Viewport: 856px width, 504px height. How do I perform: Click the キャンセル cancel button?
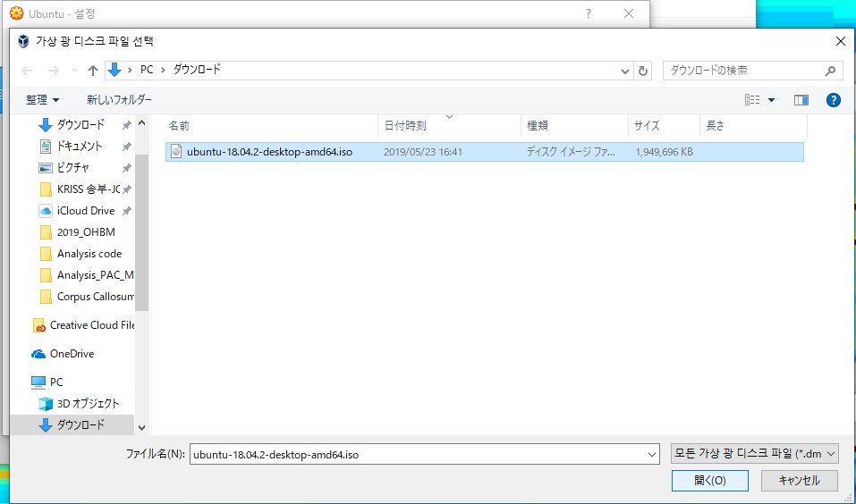point(800,481)
